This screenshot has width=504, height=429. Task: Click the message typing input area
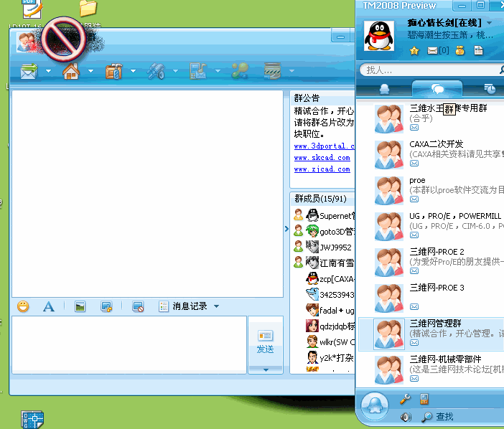tap(129, 345)
